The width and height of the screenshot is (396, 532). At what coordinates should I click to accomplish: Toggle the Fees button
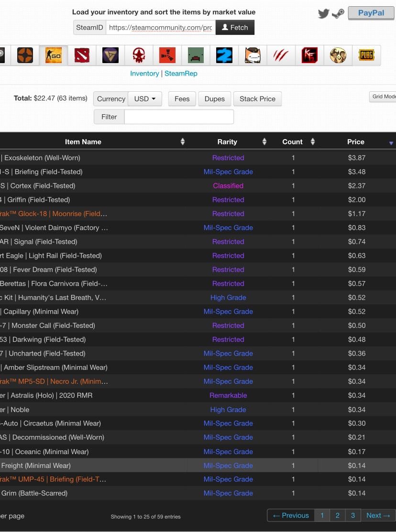tap(182, 99)
